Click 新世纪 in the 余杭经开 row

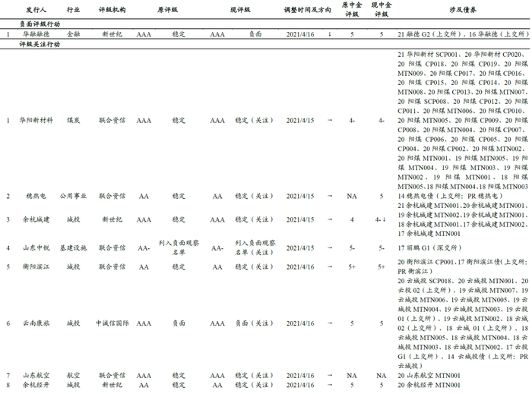click(112, 385)
